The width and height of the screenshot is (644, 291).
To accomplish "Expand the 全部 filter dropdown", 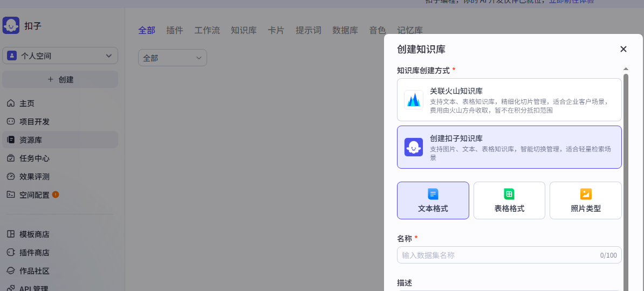I will click(x=173, y=58).
